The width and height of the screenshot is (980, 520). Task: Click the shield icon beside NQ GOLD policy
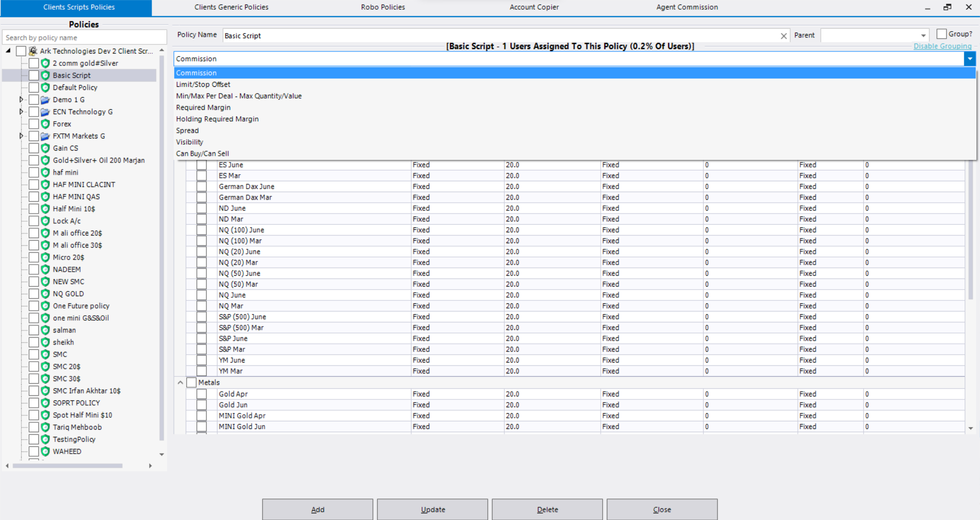(45, 294)
